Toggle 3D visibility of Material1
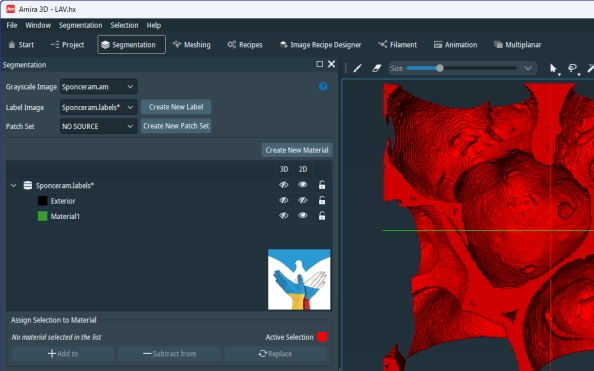This screenshot has height=371, width=594. [284, 216]
